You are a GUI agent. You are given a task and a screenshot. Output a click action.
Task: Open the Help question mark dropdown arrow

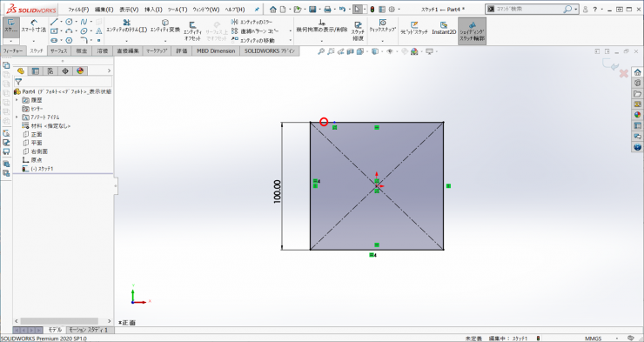601,9
